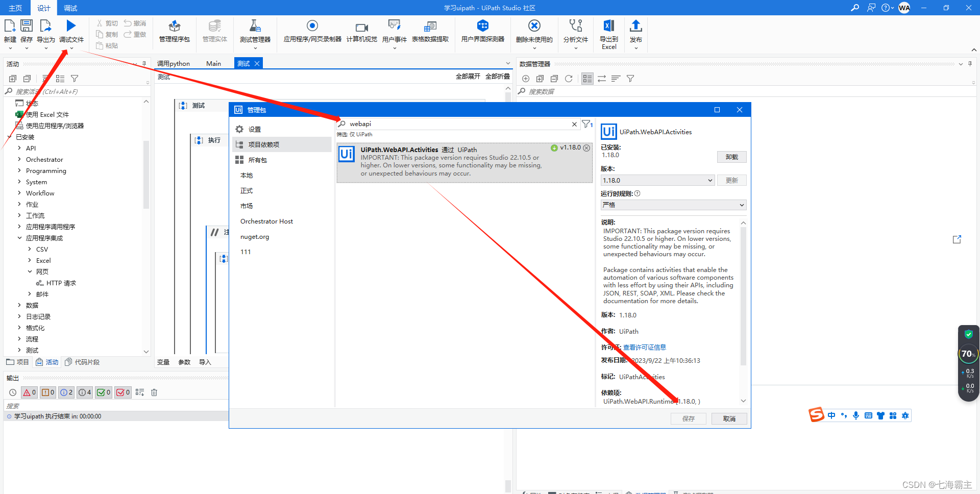
Task: Click the refresh icon in 数据管理器 toolbar
Action: [x=569, y=79]
